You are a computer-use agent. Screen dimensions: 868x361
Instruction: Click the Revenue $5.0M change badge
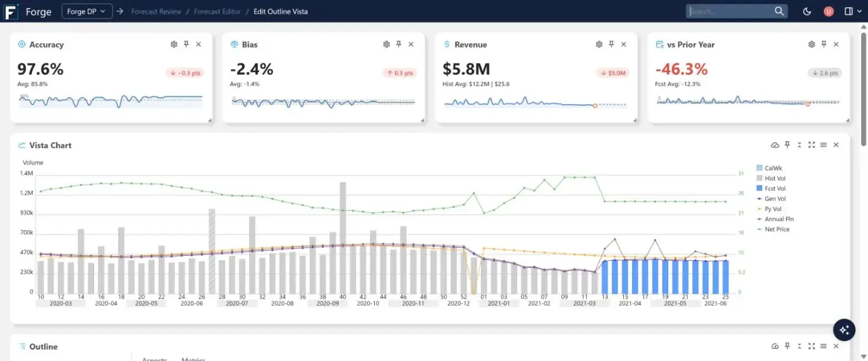613,73
